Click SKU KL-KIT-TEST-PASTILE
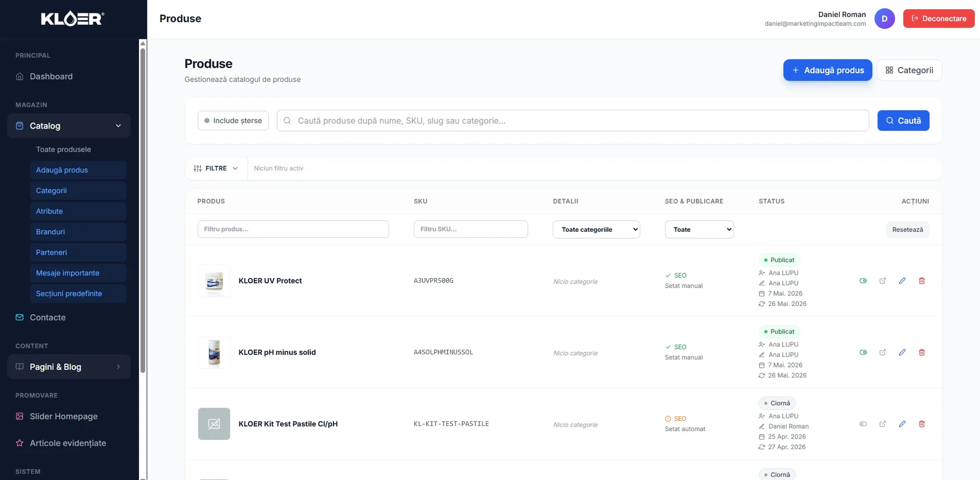Screen dimensions: 980x480 [x=451, y=424]
